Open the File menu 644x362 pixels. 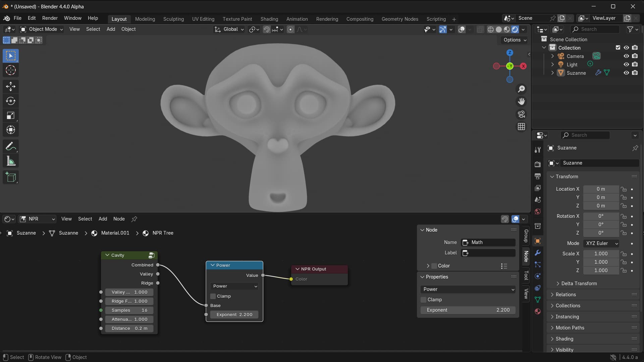[x=17, y=18]
